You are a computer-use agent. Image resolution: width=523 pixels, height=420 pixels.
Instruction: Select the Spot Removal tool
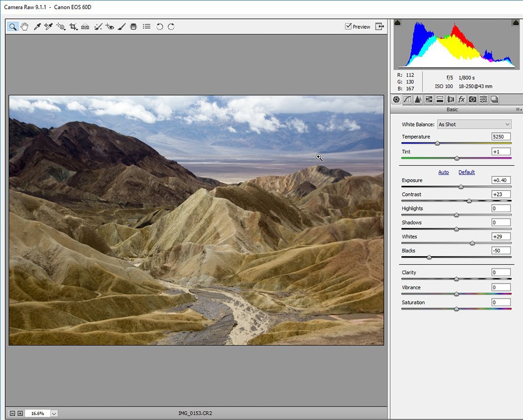coord(98,27)
